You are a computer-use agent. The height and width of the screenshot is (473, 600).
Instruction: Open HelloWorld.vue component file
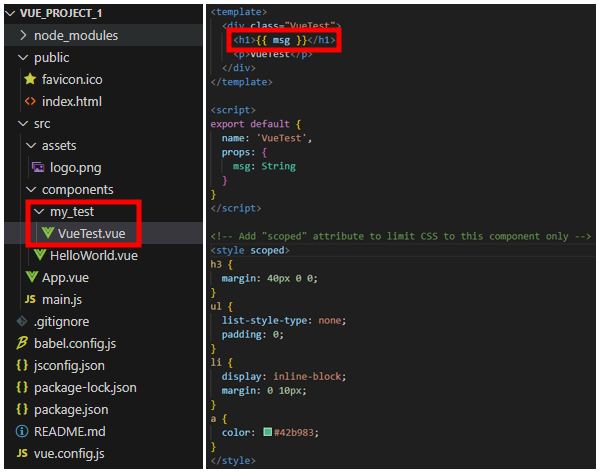click(94, 255)
